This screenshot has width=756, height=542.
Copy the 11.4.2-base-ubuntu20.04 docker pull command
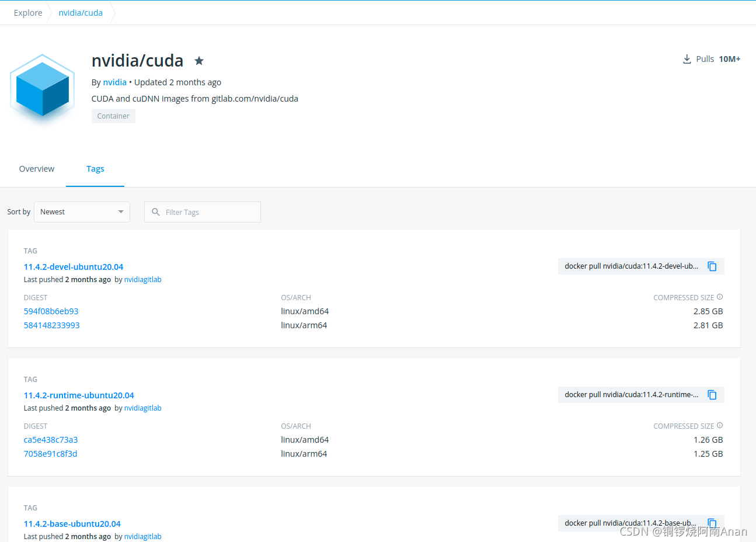tap(712, 523)
